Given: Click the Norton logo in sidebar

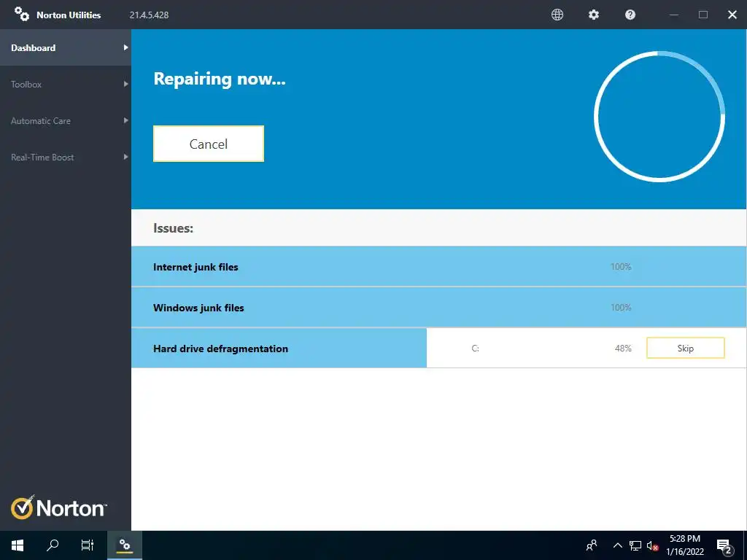Looking at the screenshot, I should coord(59,507).
